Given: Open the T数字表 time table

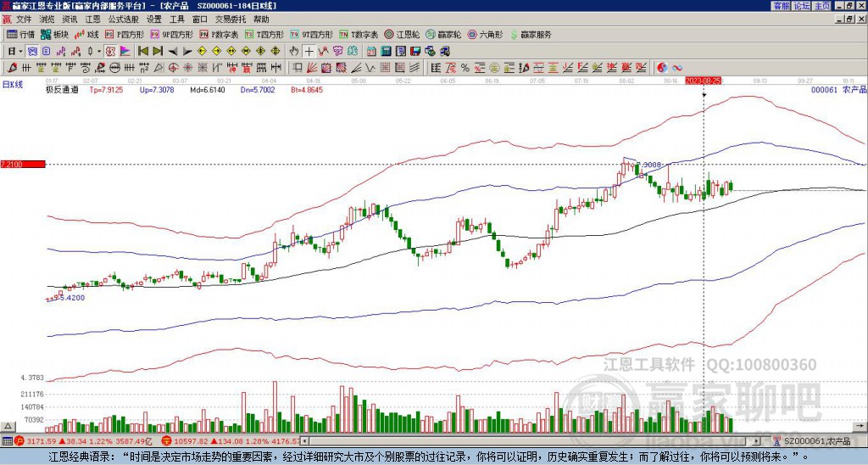Looking at the screenshot, I should 359,34.
